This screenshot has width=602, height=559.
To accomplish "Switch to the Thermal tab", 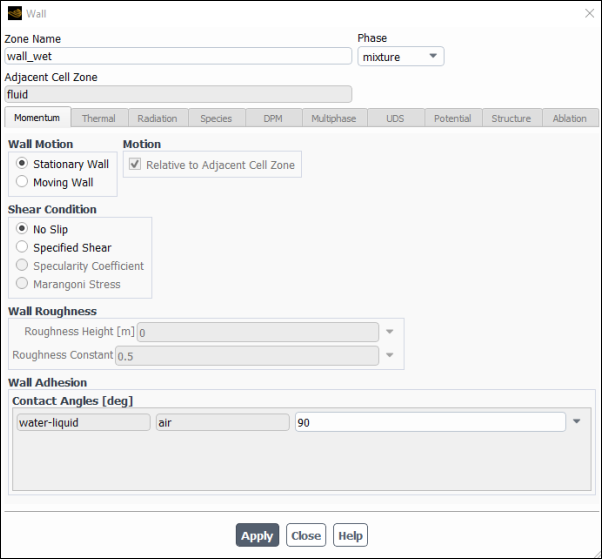I will (x=99, y=118).
